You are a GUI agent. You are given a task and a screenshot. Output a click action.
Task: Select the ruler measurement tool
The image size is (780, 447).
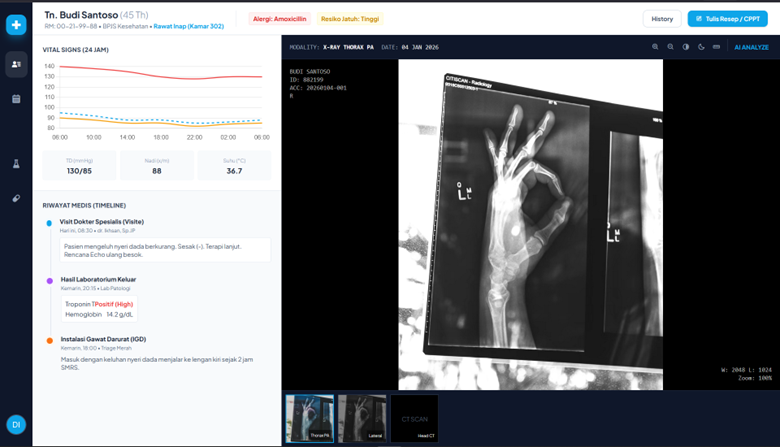point(716,47)
